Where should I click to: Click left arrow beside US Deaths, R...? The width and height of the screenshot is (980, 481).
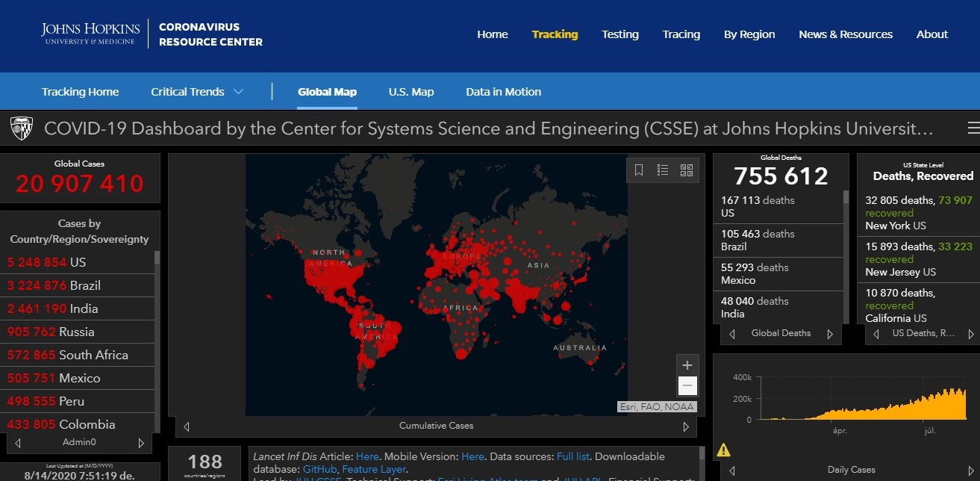pos(876,334)
